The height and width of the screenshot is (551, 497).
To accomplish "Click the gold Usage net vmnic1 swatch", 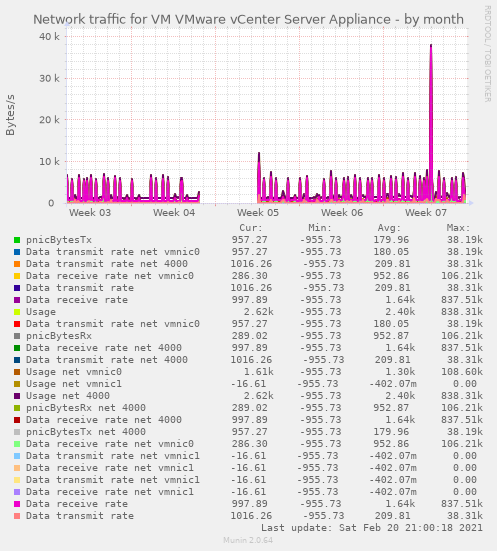I will tap(17, 384).
